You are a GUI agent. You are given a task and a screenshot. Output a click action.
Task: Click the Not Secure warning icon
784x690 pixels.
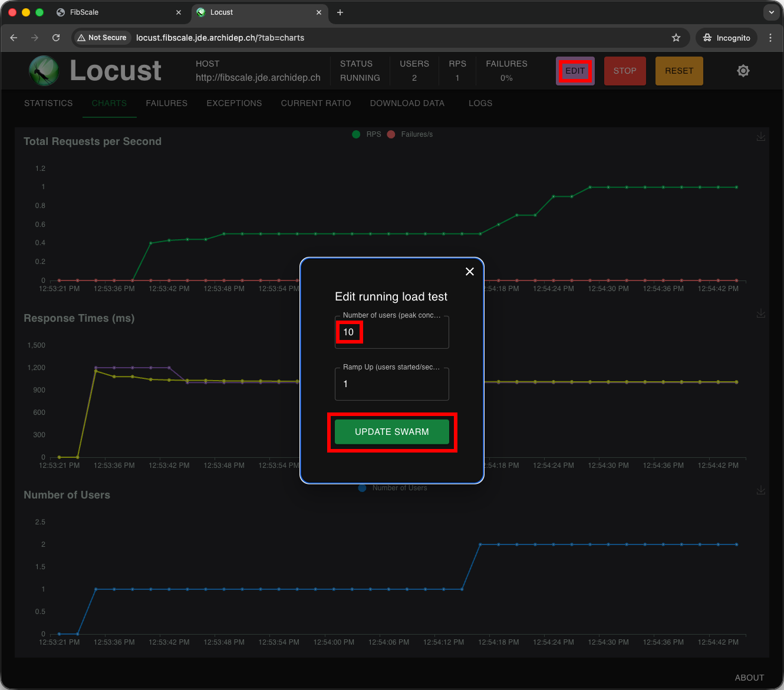pos(81,37)
